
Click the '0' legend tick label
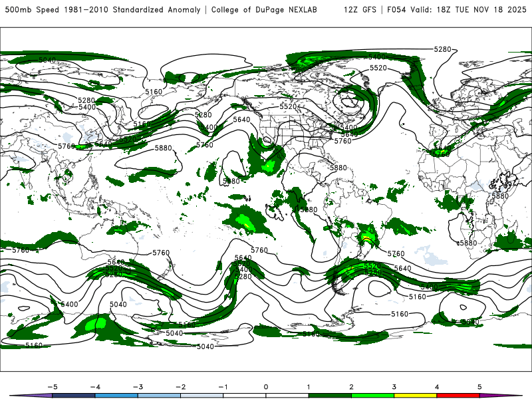[266, 387]
